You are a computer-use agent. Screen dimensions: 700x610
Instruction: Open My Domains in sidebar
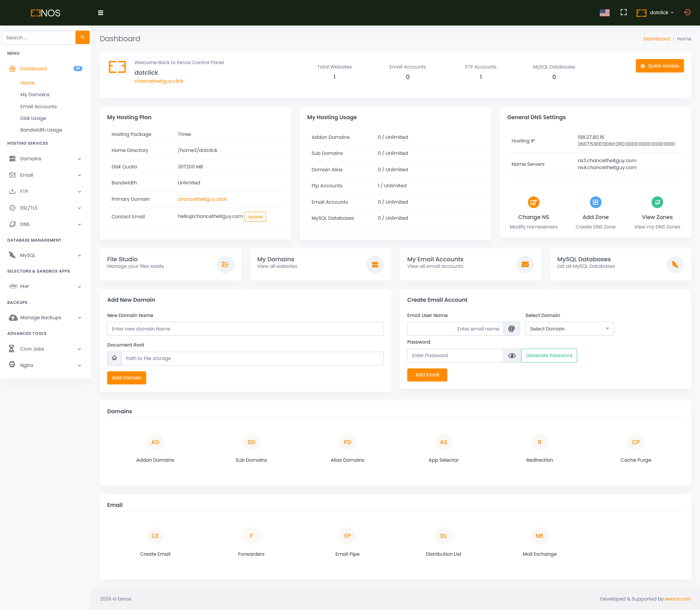pos(35,95)
